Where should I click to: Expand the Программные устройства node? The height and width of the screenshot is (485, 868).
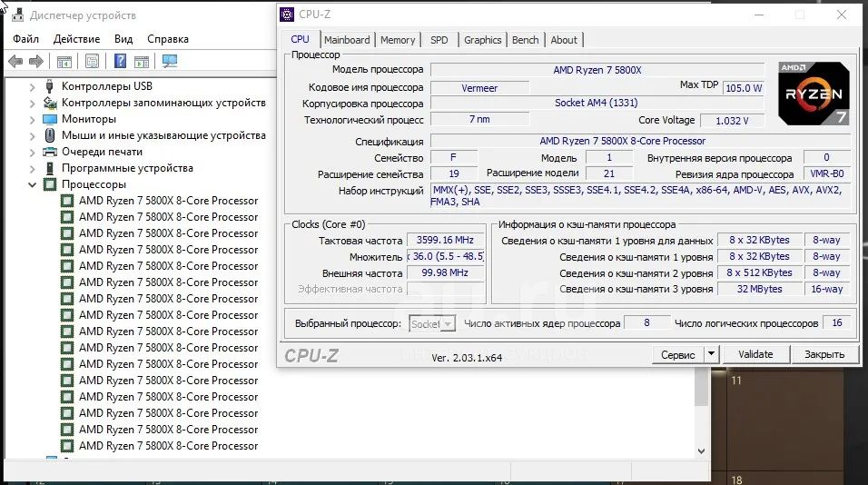pyautogui.click(x=32, y=169)
